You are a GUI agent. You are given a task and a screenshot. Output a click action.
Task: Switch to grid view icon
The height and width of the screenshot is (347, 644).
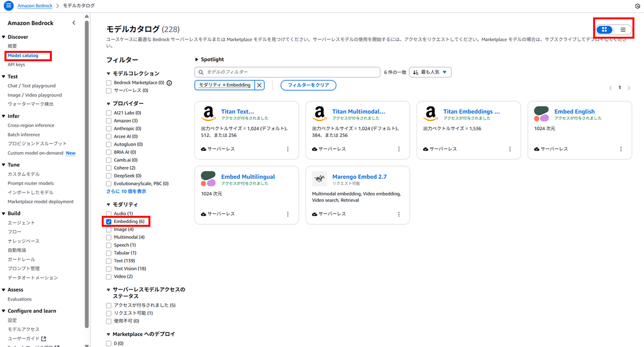click(x=604, y=30)
